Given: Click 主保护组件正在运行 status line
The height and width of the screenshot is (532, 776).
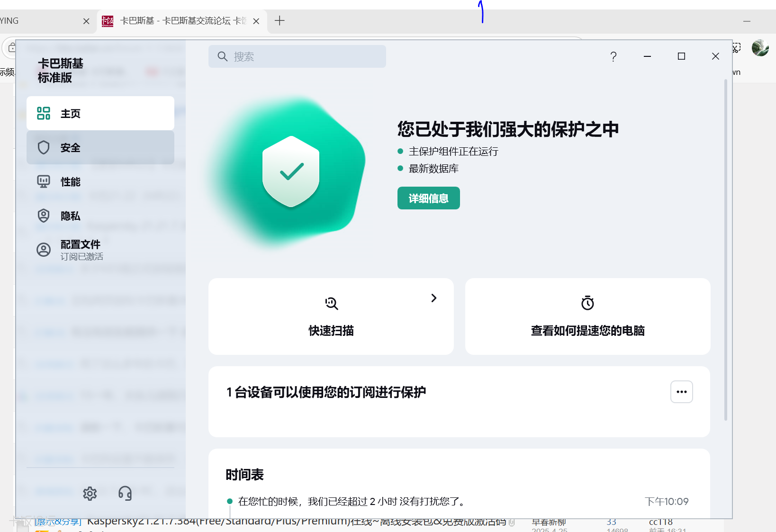Looking at the screenshot, I should click(453, 151).
